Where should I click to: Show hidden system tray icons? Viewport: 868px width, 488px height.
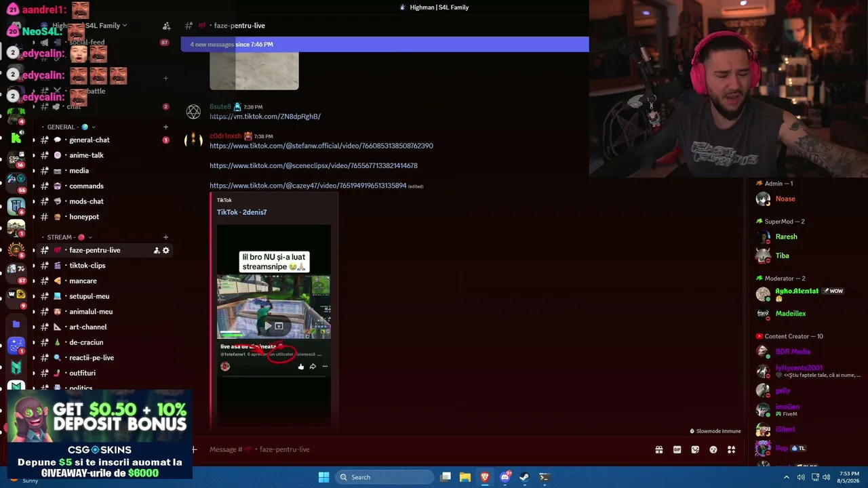[x=787, y=477]
